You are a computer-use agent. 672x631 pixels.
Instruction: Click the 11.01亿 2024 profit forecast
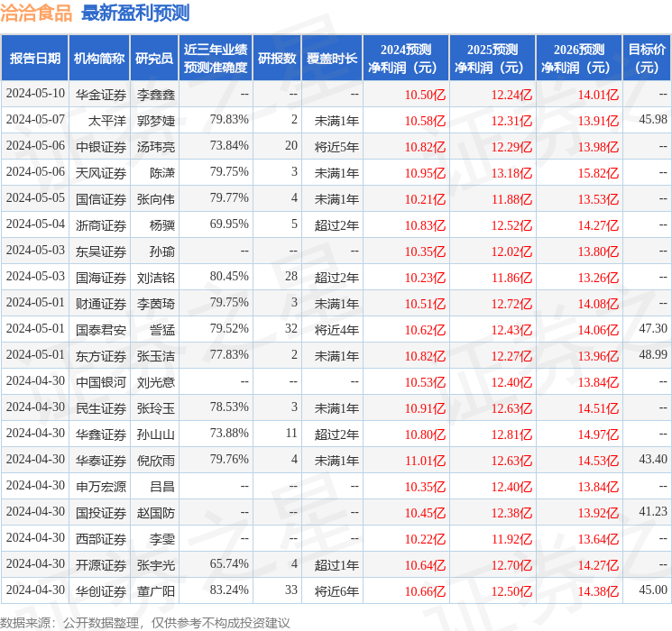425,461
